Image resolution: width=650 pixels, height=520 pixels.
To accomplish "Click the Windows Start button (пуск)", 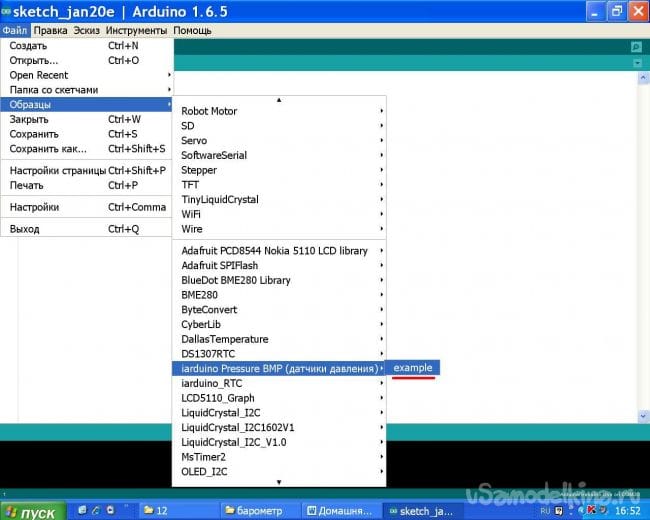I will tap(32, 511).
